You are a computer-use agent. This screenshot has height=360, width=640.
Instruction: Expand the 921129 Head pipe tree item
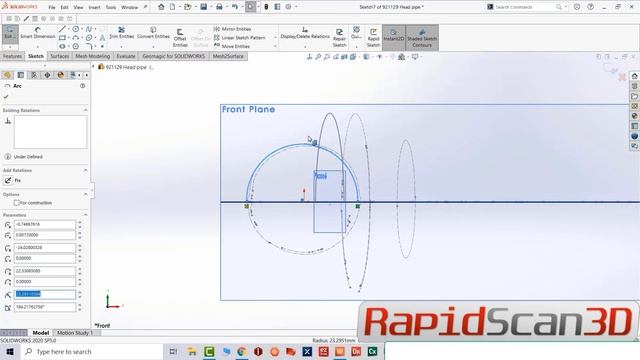tap(93, 67)
